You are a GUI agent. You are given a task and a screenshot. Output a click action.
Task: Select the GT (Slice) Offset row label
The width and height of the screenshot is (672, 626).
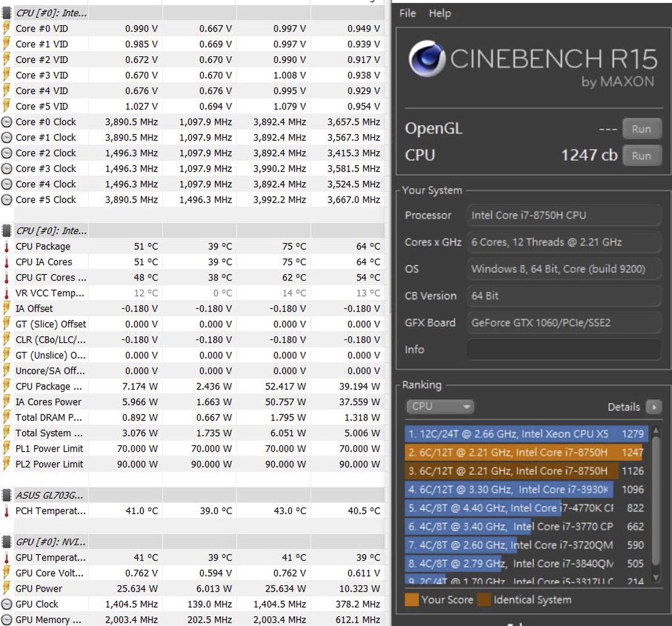pyautogui.click(x=51, y=325)
